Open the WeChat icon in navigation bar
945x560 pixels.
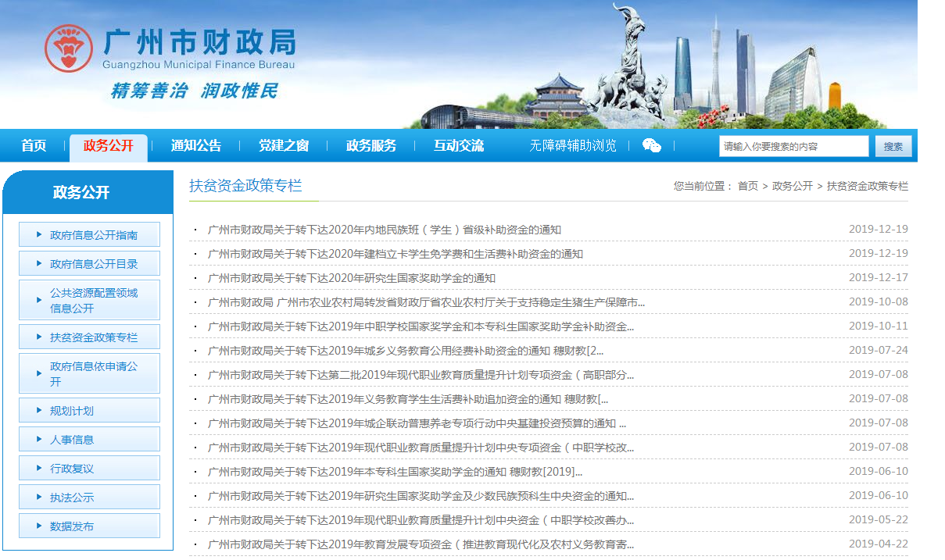point(651,146)
